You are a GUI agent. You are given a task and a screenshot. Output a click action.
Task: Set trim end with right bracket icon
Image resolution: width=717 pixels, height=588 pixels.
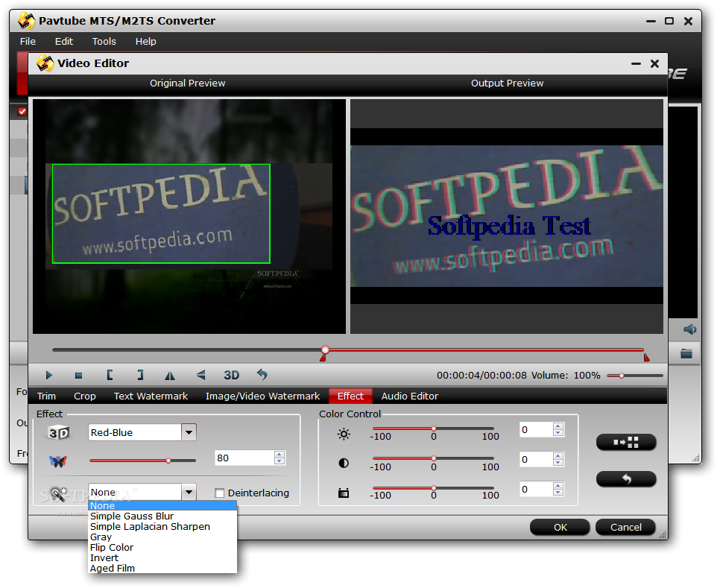pyautogui.click(x=140, y=376)
